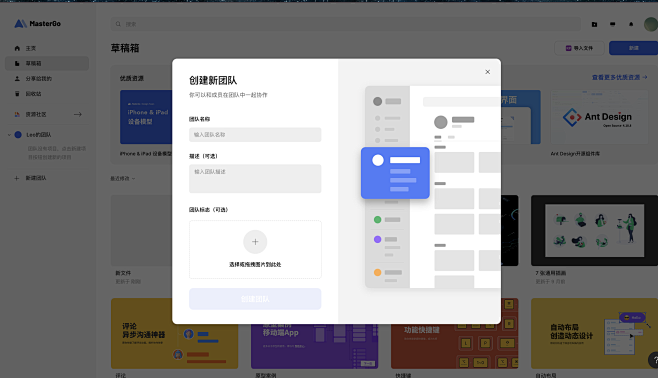Click the plus icon to upload team logo
Image resolution: width=658 pixels, height=378 pixels.
255,242
